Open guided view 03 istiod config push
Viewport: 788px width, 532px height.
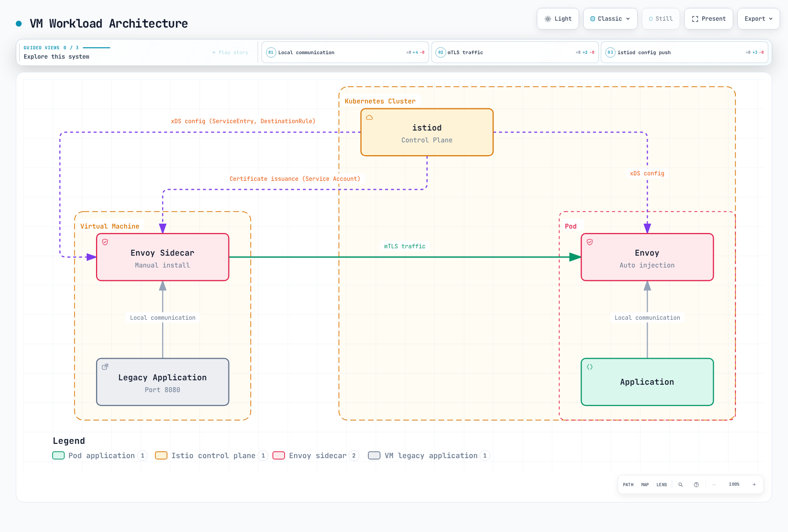pos(685,52)
